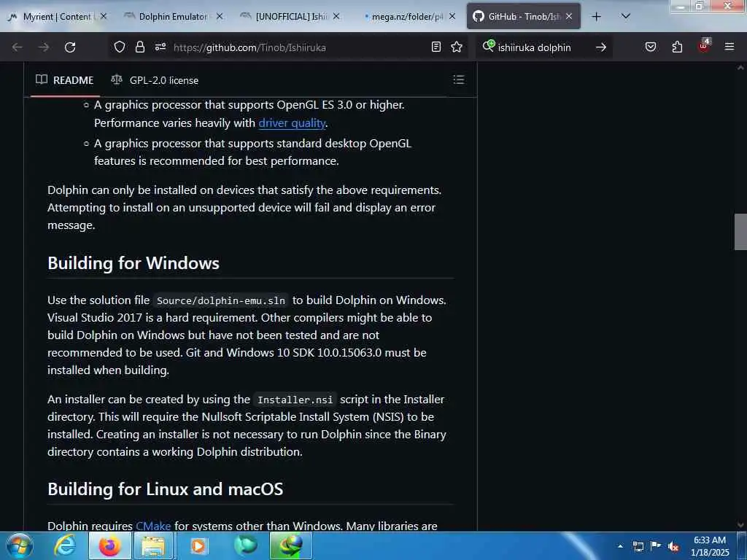747x560 pixels.
Task: Open the Action Center flag tray icon
Action: pyautogui.click(x=656, y=546)
